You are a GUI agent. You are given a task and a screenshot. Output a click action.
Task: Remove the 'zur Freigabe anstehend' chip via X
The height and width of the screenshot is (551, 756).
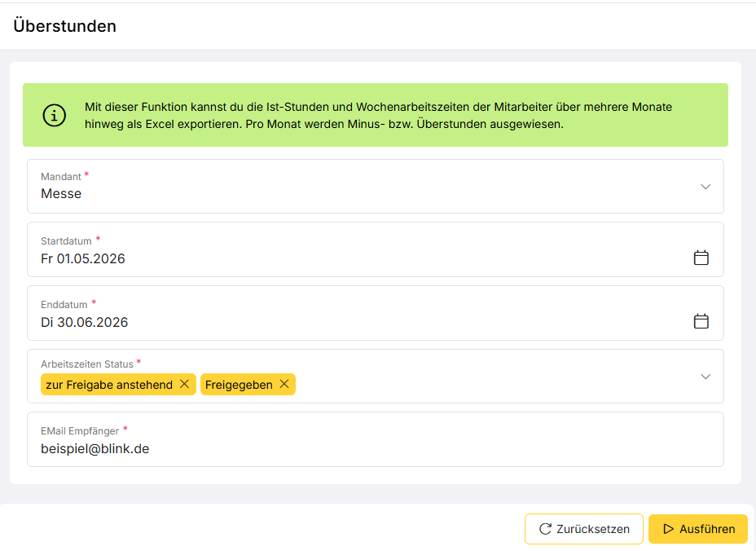tap(184, 384)
